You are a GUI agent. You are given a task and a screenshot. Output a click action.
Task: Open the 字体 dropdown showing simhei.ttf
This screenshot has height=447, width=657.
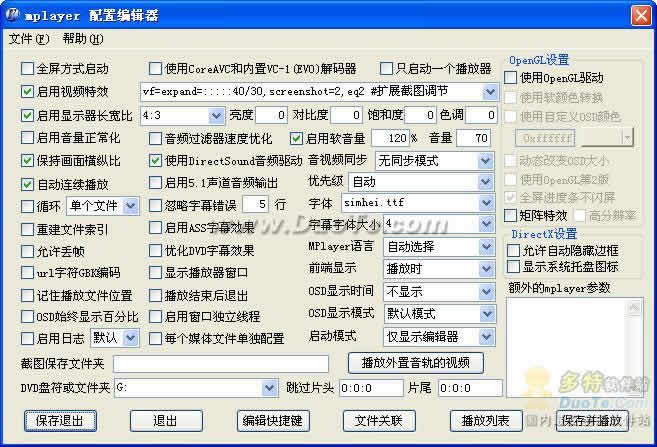(489, 203)
